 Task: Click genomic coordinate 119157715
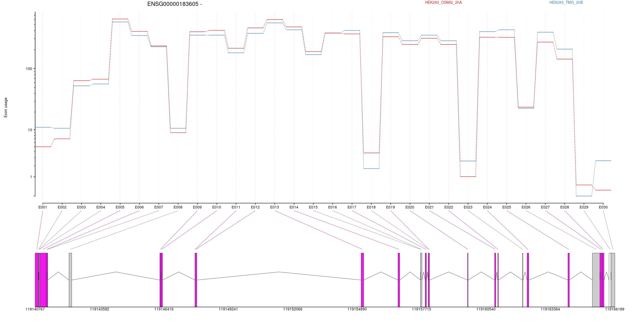pos(422,309)
